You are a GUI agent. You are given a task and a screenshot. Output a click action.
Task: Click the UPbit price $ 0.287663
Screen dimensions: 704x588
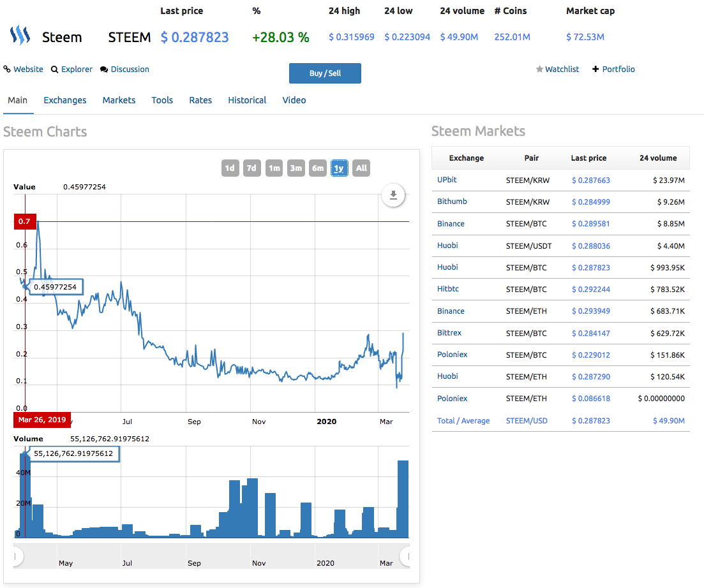click(x=591, y=180)
